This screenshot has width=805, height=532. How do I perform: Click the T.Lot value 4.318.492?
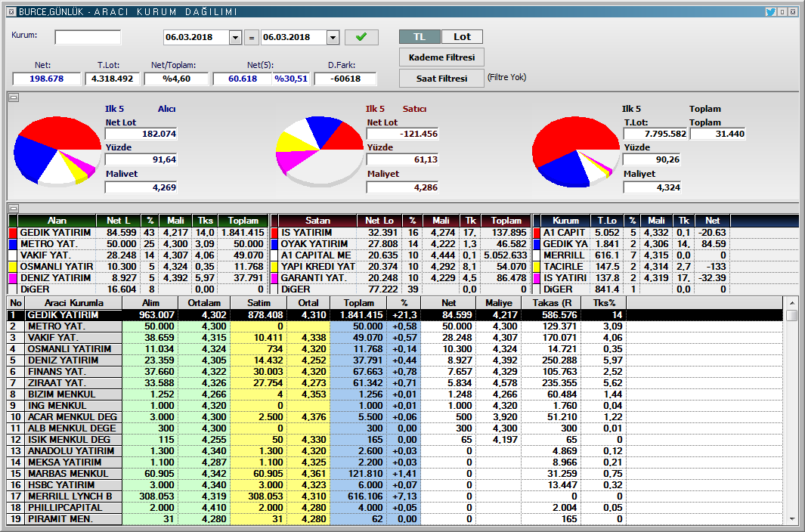[112, 79]
